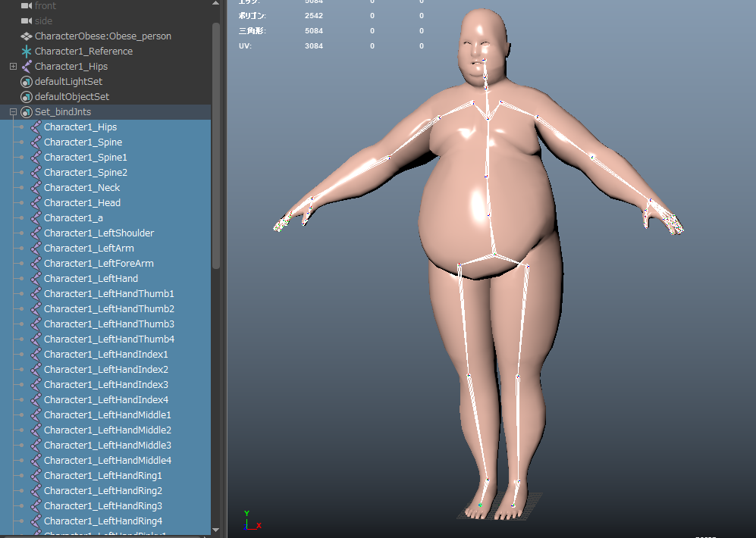Click the top-level Character1_Hips joint icon
The width and height of the screenshot is (756, 538).
(27, 67)
